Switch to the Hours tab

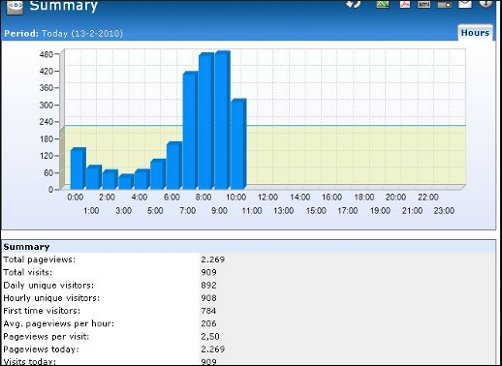(x=475, y=33)
